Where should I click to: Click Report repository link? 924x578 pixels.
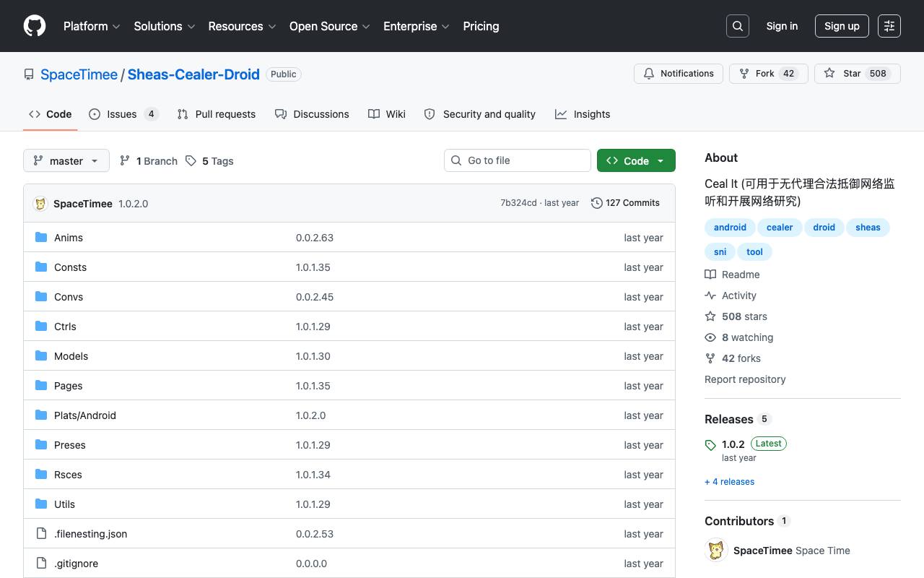point(745,379)
